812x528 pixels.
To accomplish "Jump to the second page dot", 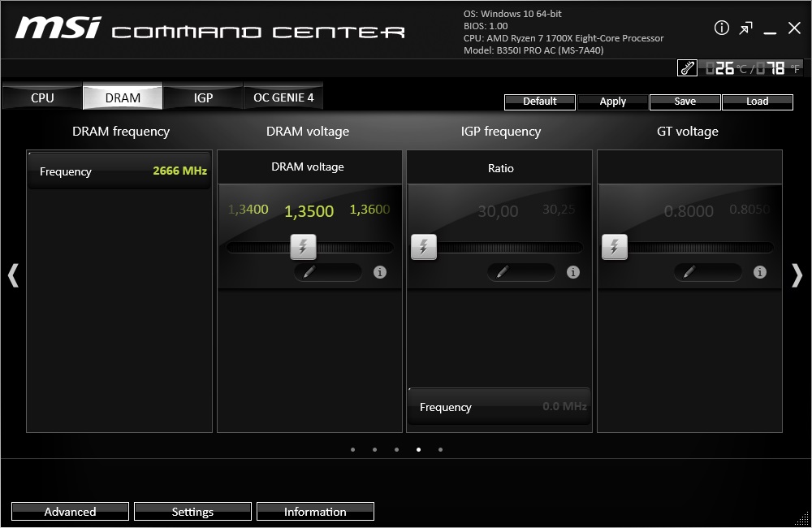I will (374, 450).
